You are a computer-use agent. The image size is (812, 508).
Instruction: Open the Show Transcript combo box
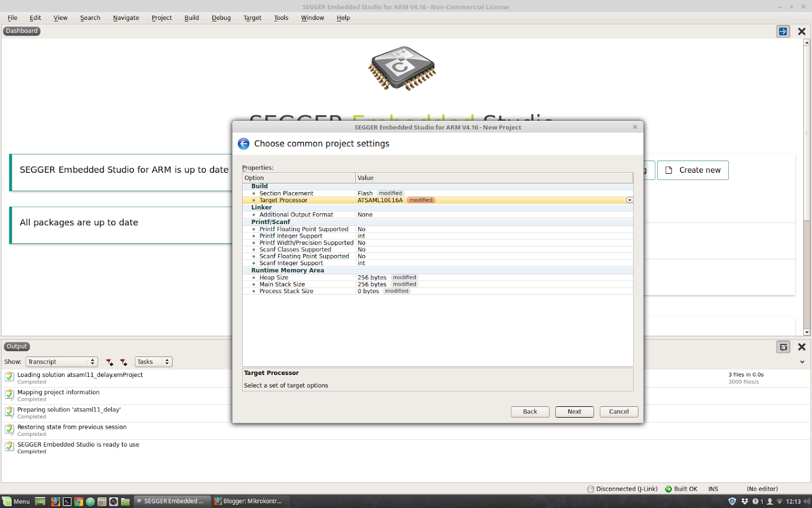point(61,362)
